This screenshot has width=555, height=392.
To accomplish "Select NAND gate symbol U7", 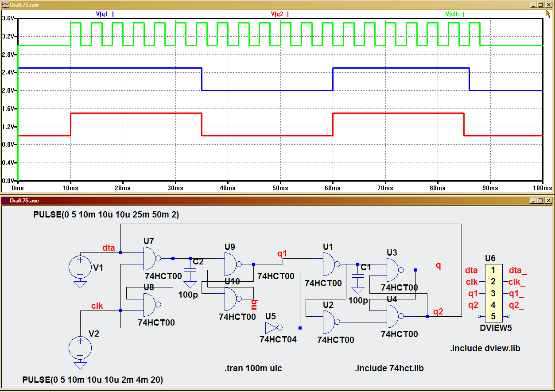I will coord(152,258).
